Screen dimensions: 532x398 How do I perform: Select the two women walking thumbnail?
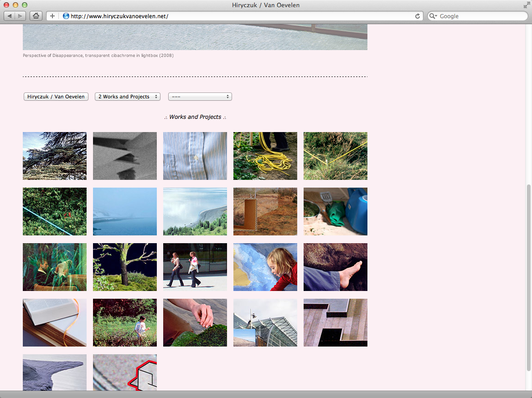point(195,267)
